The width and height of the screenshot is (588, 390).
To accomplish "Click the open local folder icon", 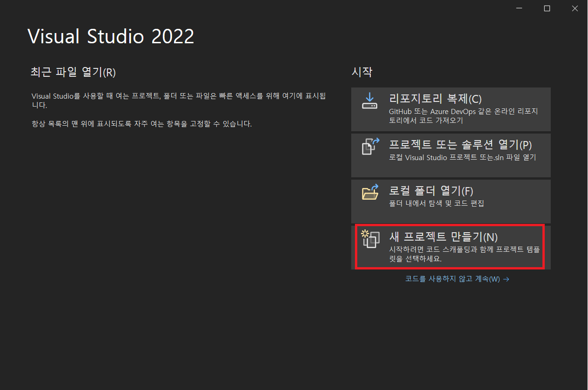I will pyautogui.click(x=370, y=192).
